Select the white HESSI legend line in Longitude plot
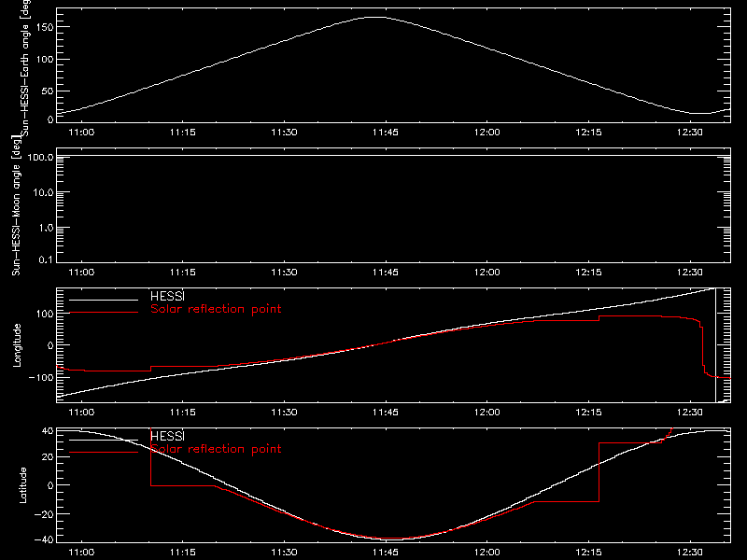Viewport: 747px width, 560px height. pos(104,300)
